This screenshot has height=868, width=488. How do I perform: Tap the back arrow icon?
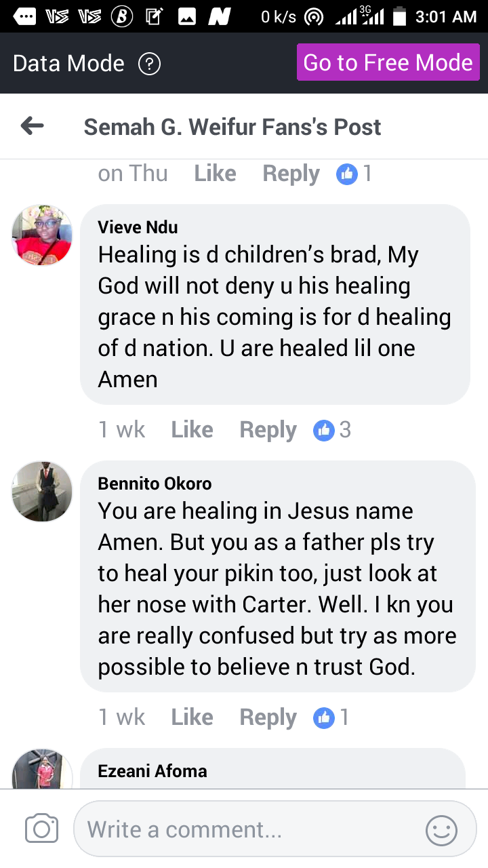(x=33, y=125)
